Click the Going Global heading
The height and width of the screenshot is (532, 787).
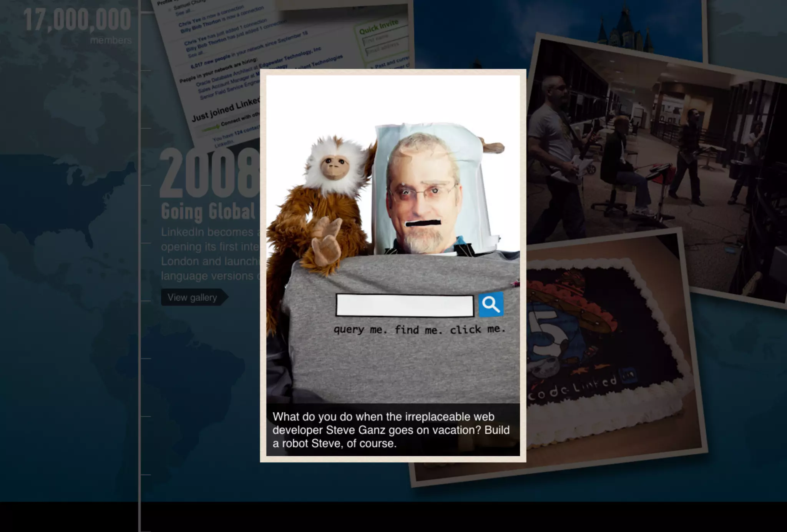pyautogui.click(x=208, y=211)
